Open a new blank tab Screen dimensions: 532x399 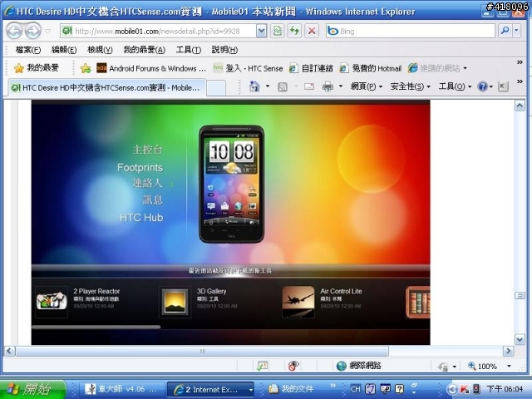[x=216, y=88]
